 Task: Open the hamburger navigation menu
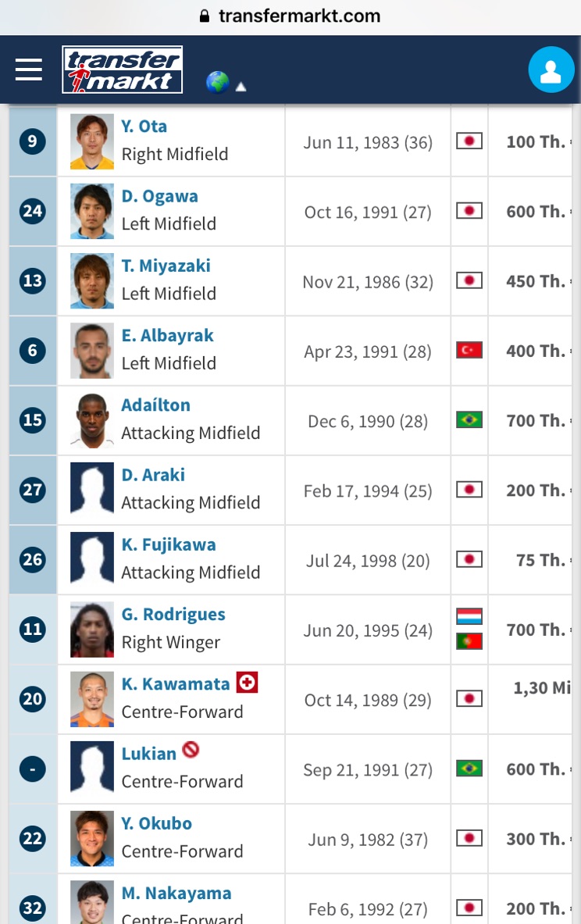tap(29, 70)
